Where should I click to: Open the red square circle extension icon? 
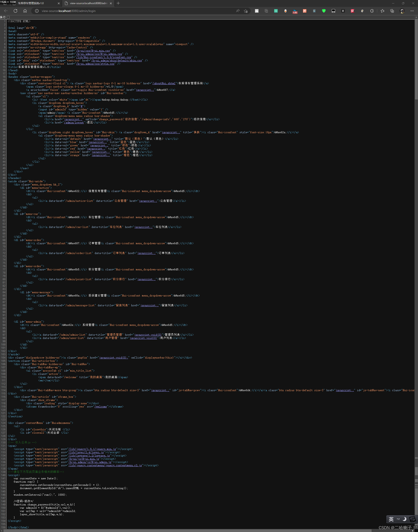[x=352, y=11]
